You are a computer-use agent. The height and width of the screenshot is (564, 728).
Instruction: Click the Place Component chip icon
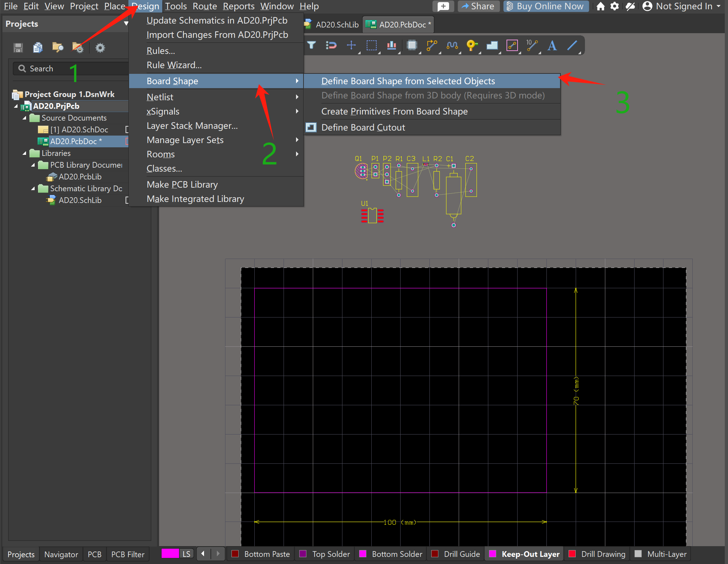[x=412, y=45]
